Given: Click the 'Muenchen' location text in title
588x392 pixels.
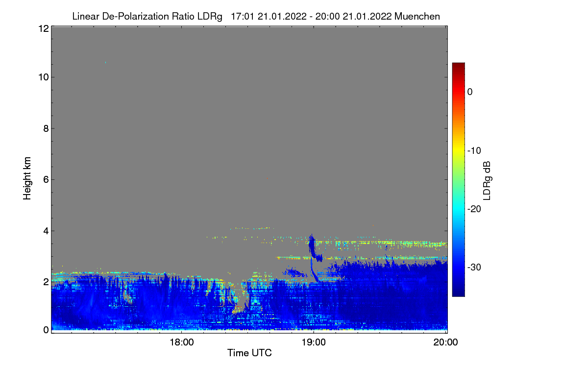Looking at the screenshot, I should pos(417,16).
